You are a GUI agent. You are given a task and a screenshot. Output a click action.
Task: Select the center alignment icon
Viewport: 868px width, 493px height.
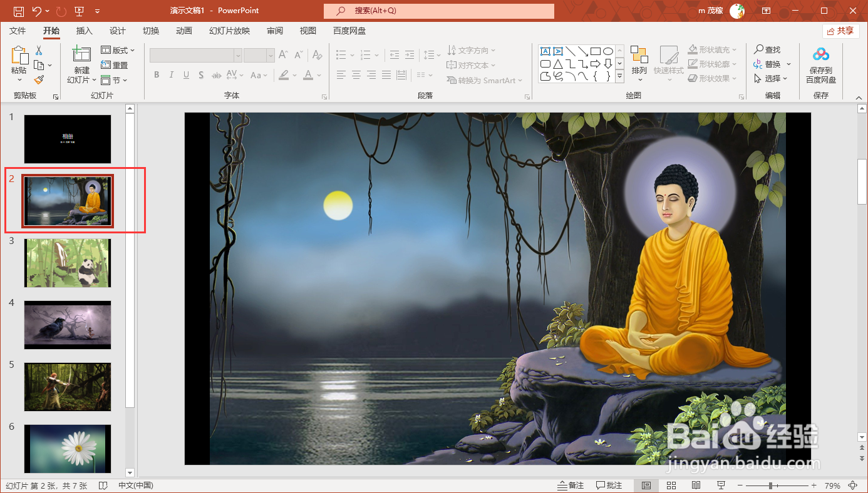pyautogui.click(x=356, y=75)
